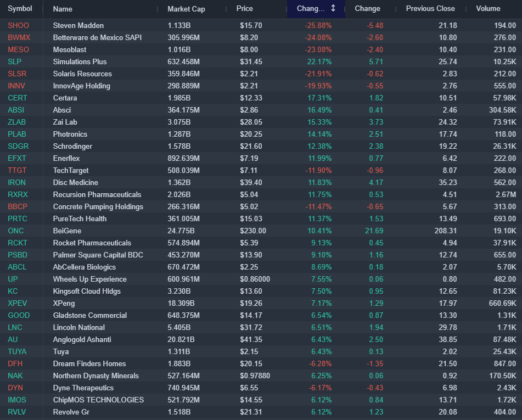
Task: Open the RXRX ticker symbol
Action: click(18, 194)
